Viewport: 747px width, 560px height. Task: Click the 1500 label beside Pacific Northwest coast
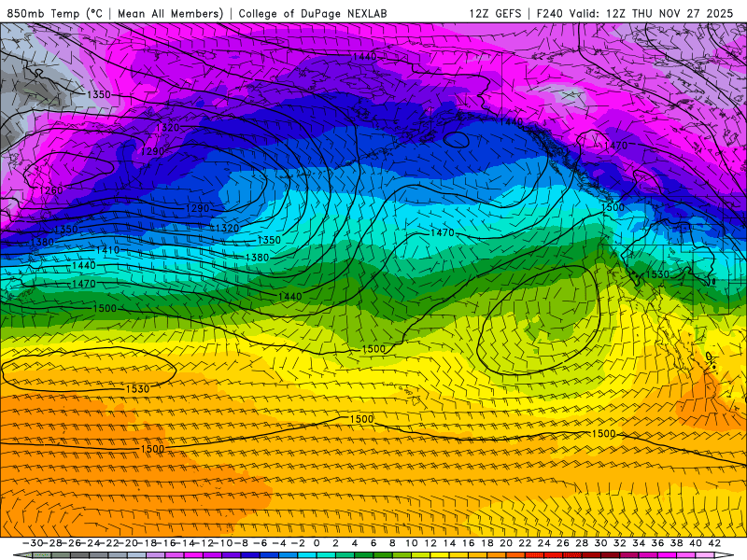point(613,207)
